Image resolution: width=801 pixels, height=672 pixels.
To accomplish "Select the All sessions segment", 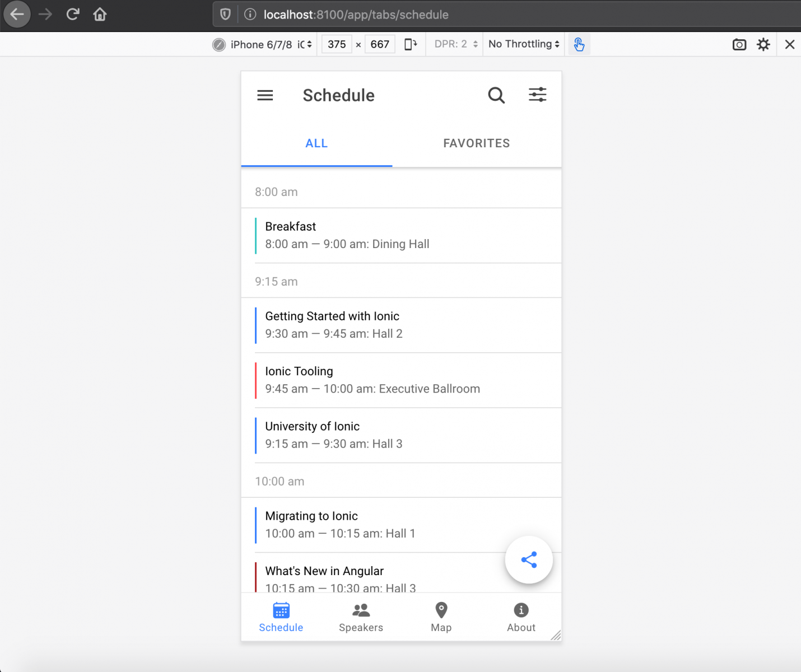I will (x=316, y=143).
